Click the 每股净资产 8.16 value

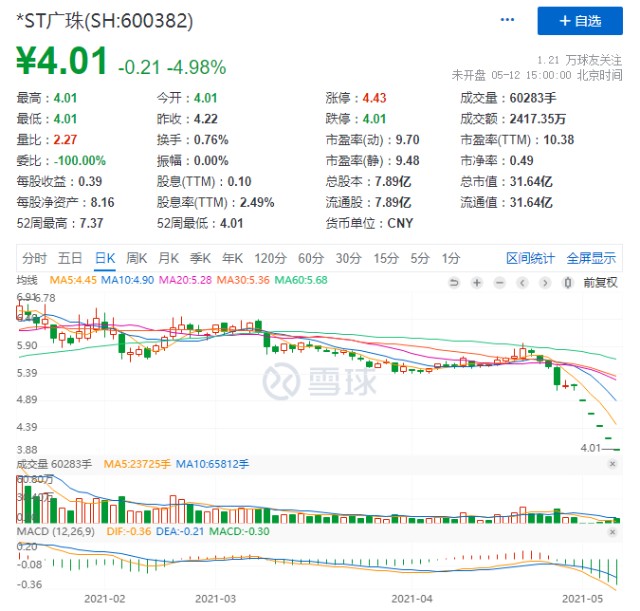pyautogui.click(x=102, y=202)
